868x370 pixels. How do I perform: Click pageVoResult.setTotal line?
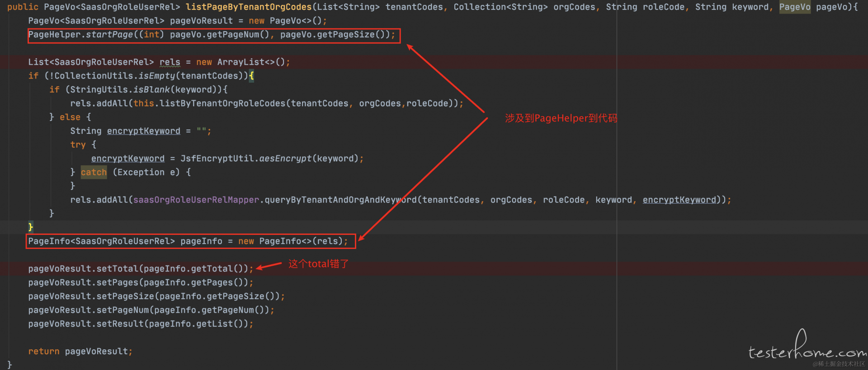coord(141,269)
